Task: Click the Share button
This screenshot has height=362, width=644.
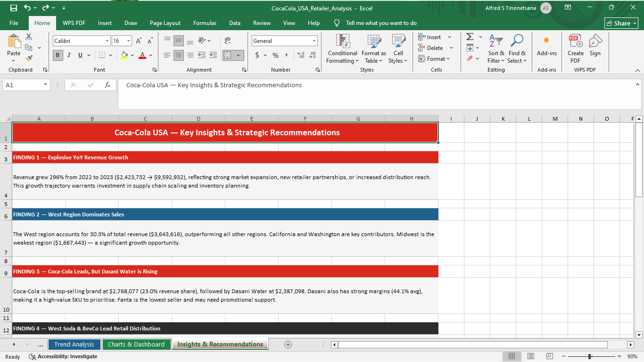Action: [x=621, y=23]
